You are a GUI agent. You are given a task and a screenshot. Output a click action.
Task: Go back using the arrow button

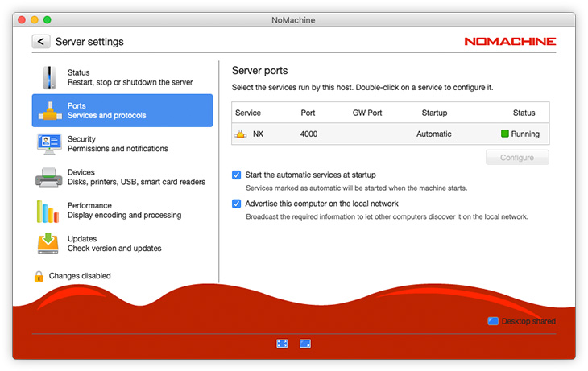coord(41,42)
